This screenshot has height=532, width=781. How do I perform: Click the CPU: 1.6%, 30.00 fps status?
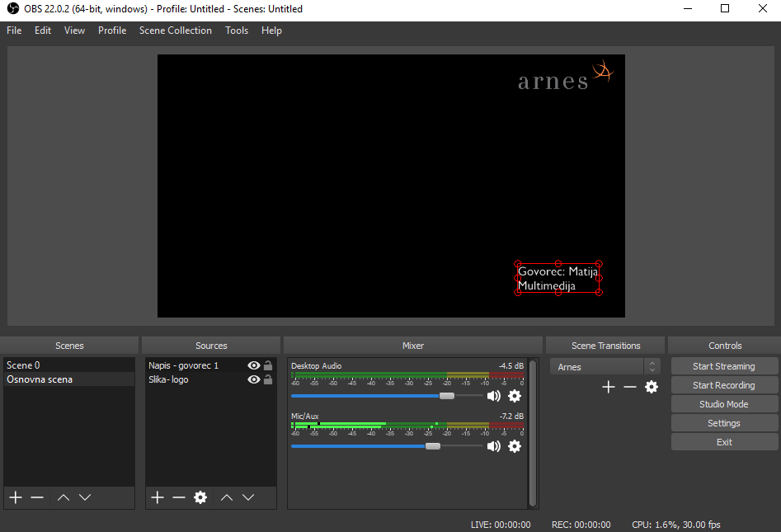pyautogui.click(x=676, y=525)
